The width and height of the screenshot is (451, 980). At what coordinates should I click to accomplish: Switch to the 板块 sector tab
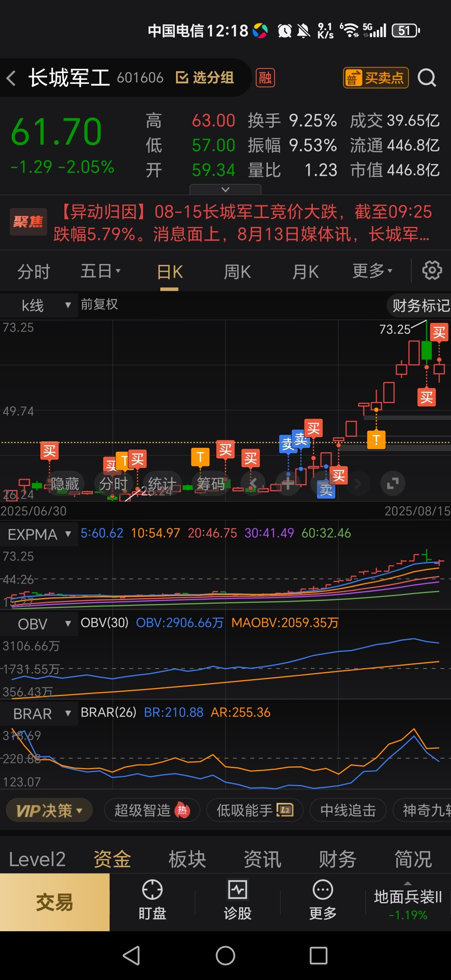coord(187,859)
